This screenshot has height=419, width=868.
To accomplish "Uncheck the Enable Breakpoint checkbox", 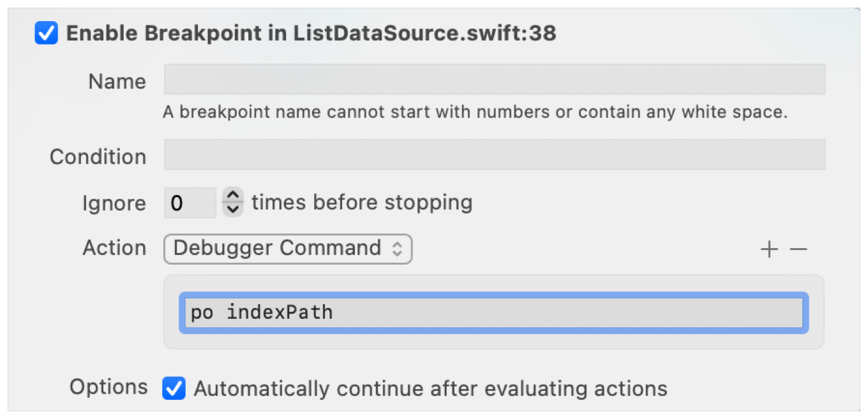I will [x=47, y=33].
